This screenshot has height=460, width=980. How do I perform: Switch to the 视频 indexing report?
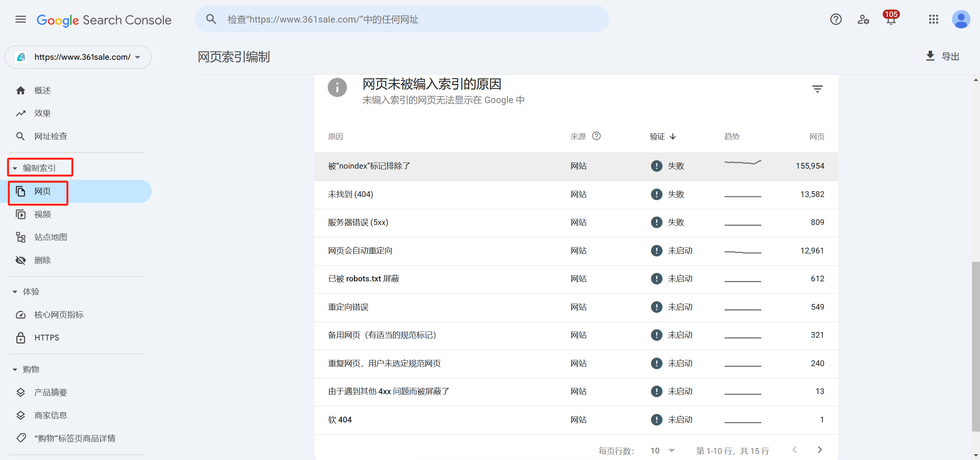pyautogui.click(x=42, y=214)
